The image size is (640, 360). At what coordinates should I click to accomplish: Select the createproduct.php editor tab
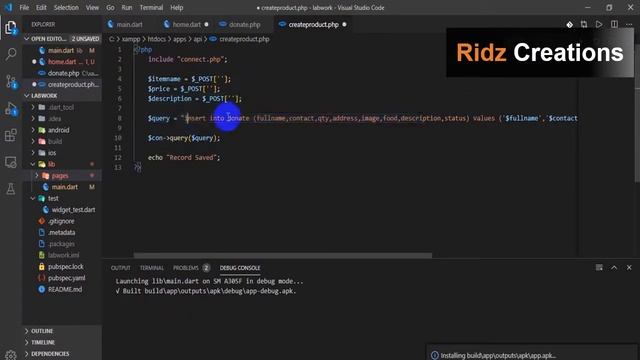[313, 24]
